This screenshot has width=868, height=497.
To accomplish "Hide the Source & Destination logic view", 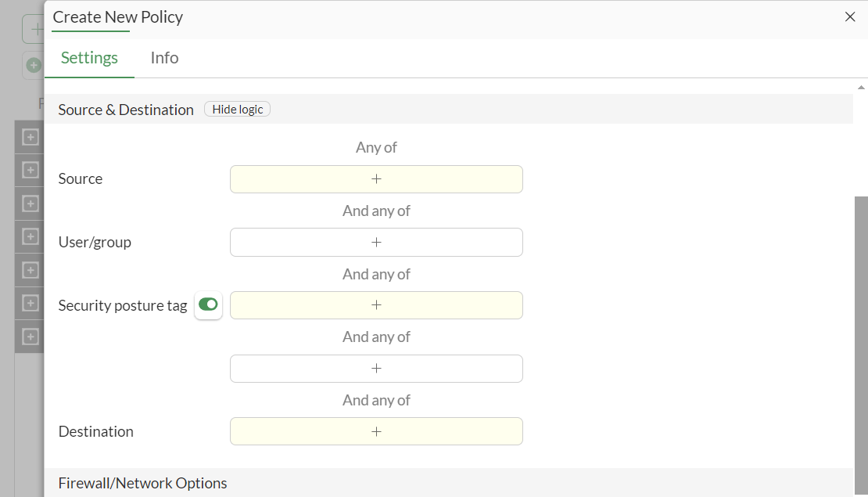I will pyautogui.click(x=237, y=109).
